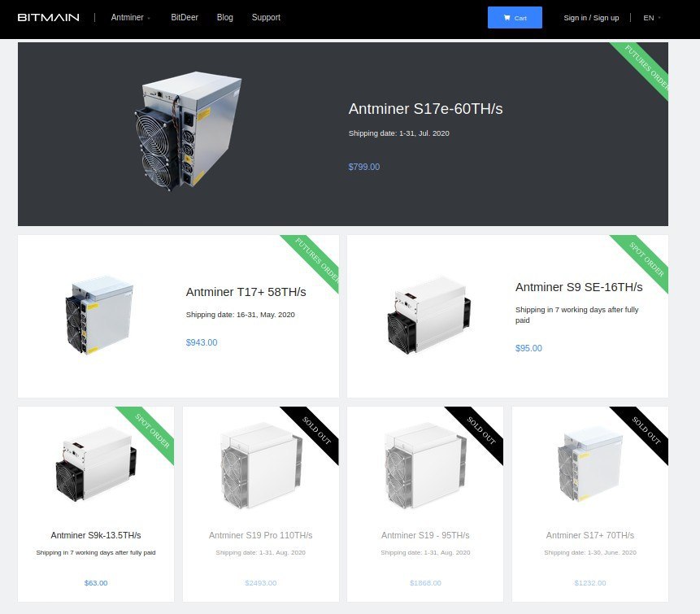Open the shopping Cart
This screenshot has width=700, height=614.
pos(515,17)
